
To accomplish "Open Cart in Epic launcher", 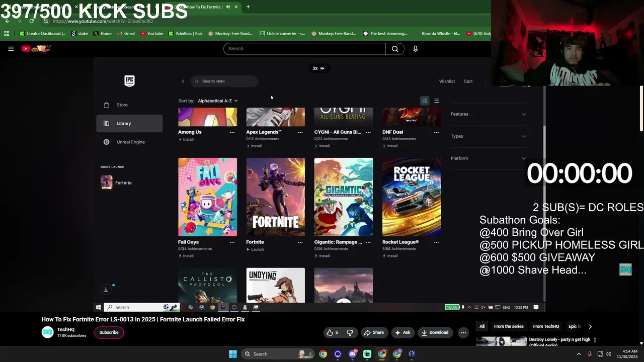I will pyautogui.click(x=468, y=81).
